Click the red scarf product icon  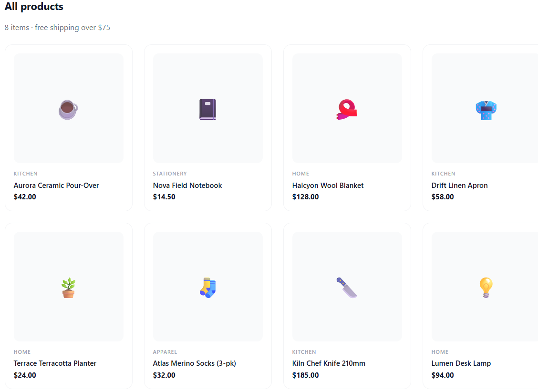click(347, 109)
